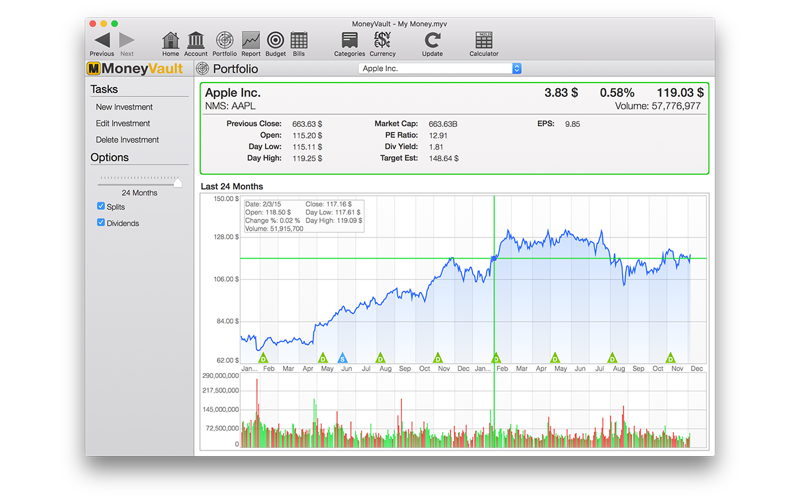The image size is (800, 500).
Task: Click dividend marker near the first Nov
Action: (x=438, y=358)
